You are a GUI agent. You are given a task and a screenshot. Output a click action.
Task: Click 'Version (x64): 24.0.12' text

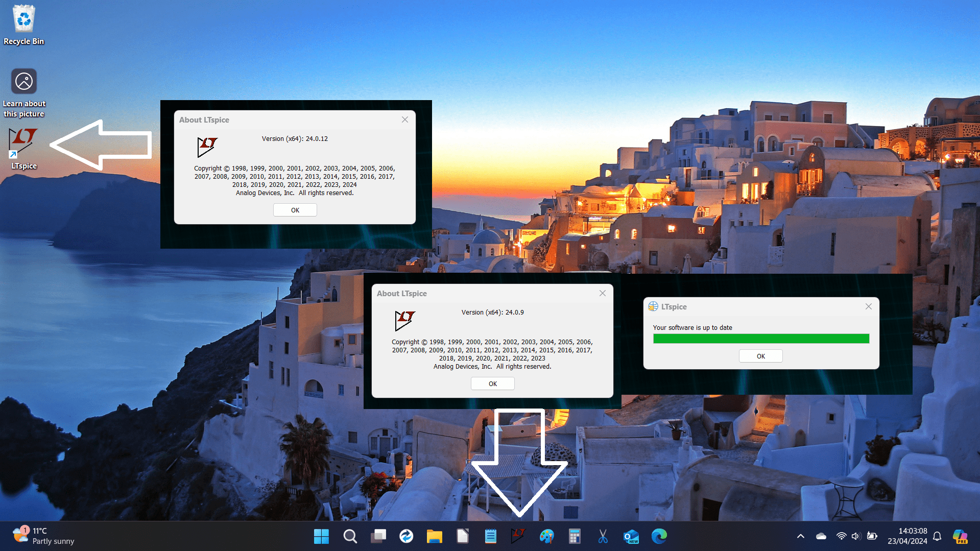(295, 139)
